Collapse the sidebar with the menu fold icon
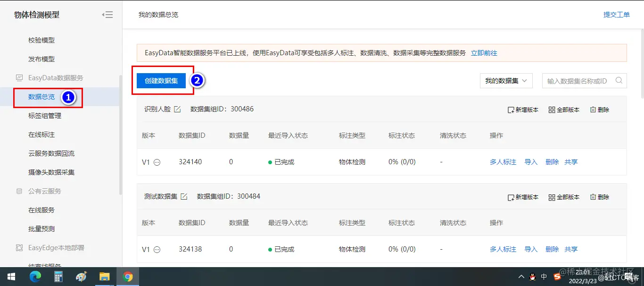Screen dimensions: 644x286 point(107,15)
